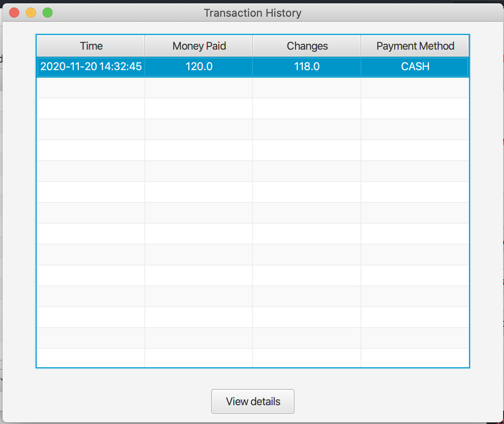
Task: Click the CASH payment method cell
Action: pos(415,66)
